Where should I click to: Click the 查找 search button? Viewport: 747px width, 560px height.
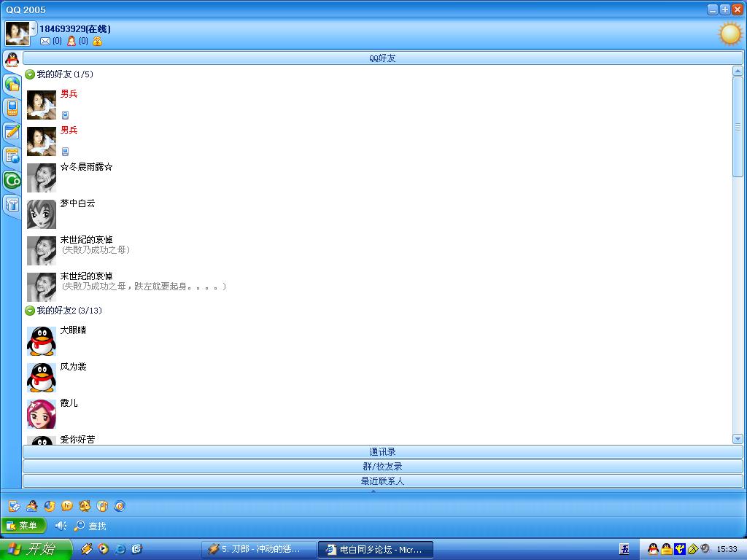coord(90,526)
